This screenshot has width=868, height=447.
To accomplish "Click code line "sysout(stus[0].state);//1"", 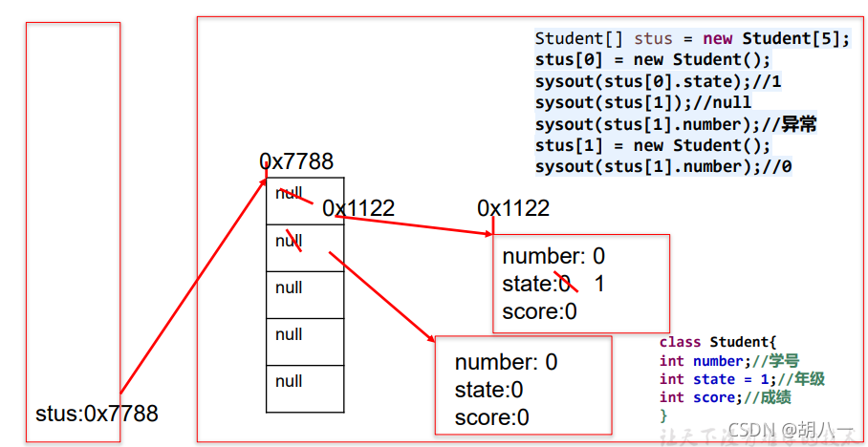I will pos(659,81).
